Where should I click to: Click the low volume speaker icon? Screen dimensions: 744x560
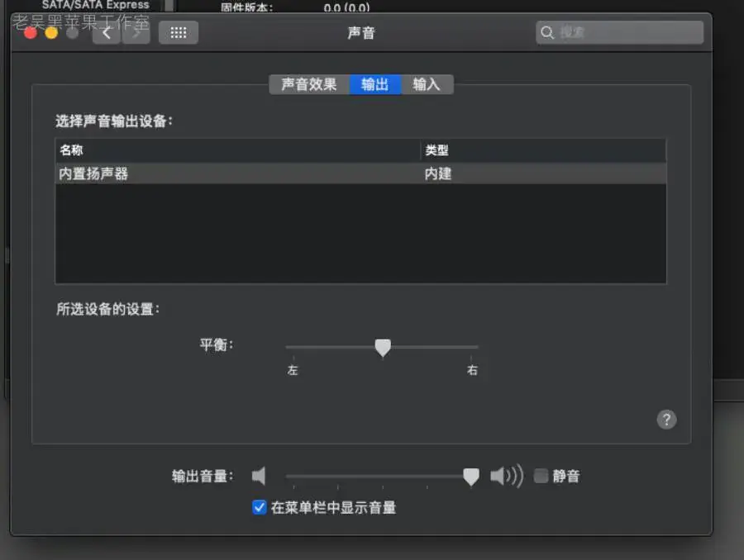coord(259,476)
